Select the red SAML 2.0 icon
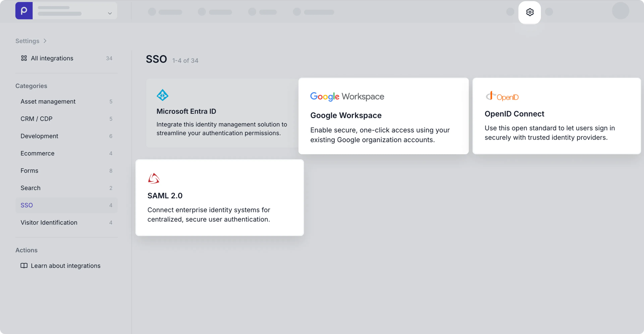Screen dimensions: 644x334 (154, 178)
